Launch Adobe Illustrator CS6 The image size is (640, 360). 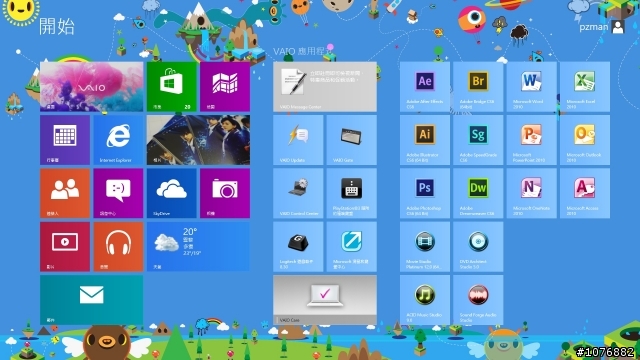click(x=425, y=140)
